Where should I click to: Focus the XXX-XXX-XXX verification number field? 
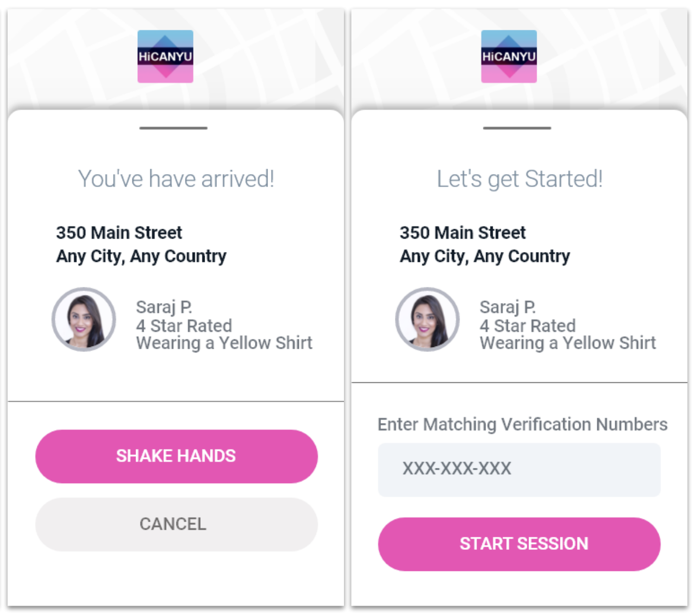point(519,470)
